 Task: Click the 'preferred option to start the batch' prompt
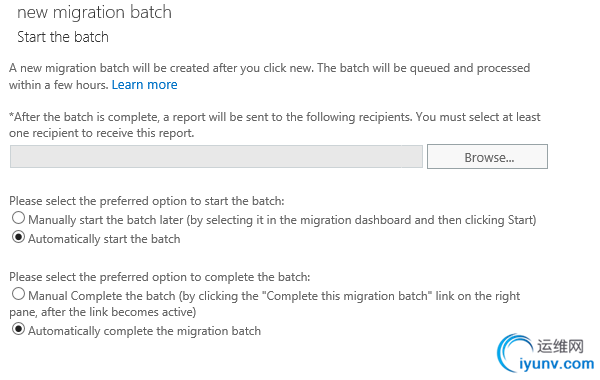coord(147,201)
